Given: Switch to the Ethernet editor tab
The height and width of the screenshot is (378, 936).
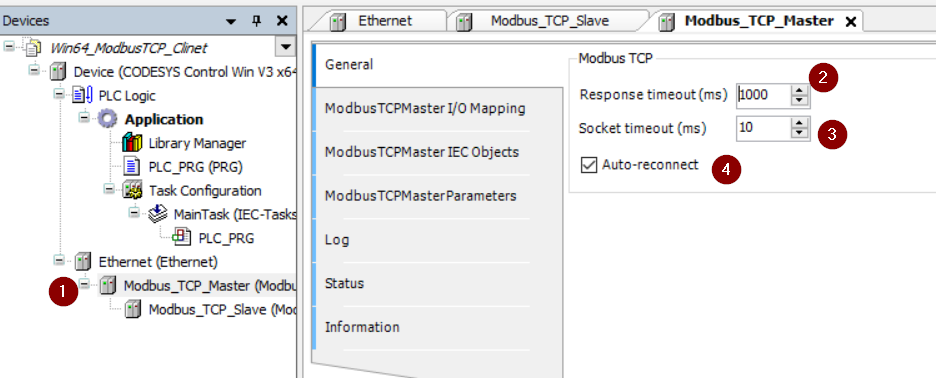Looking at the screenshot, I should [x=385, y=21].
